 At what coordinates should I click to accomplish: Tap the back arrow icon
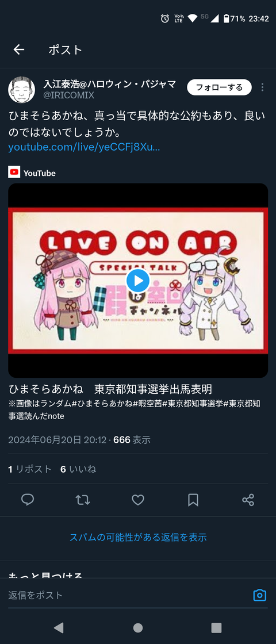point(19,49)
